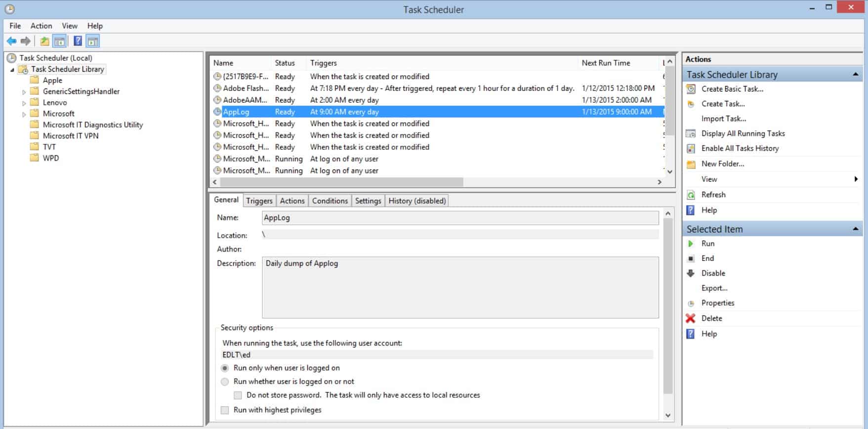This screenshot has height=429, width=868.
Task: Click the task list horizontal scrollbar thumb
Action: coord(342,182)
